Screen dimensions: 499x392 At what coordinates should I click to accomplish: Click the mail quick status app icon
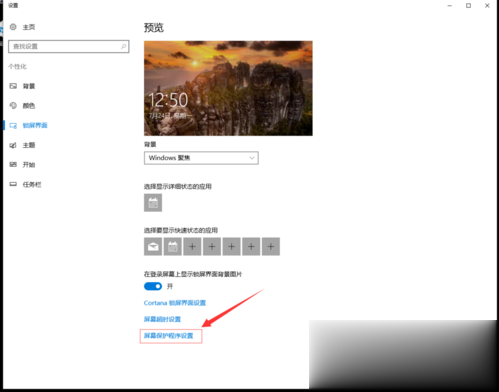click(153, 247)
